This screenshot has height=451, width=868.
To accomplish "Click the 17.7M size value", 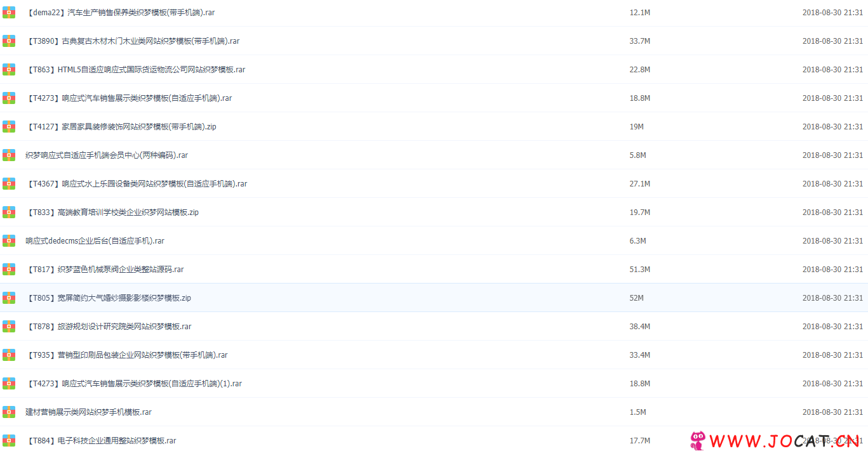I will 640,441.
